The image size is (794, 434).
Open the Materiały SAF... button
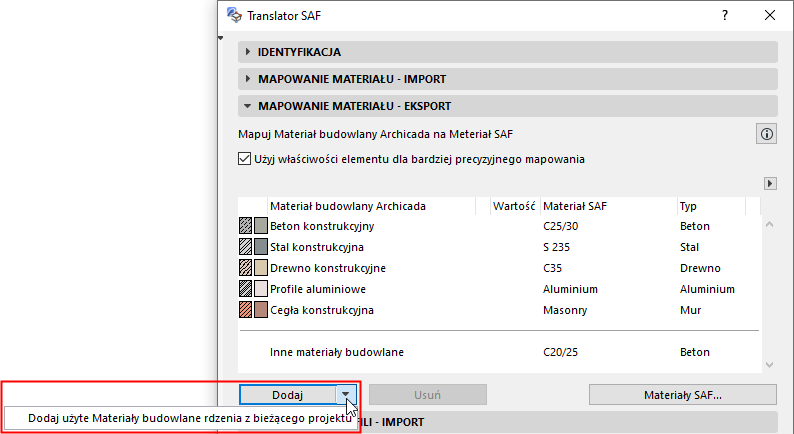[x=683, y=394]
